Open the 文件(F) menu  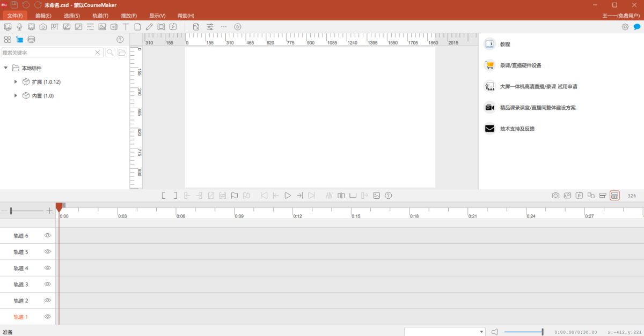coord(14,16)
